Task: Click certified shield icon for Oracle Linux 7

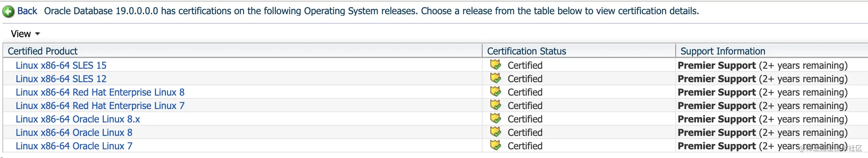Action: pyautogui.click(x=496, y=145)
